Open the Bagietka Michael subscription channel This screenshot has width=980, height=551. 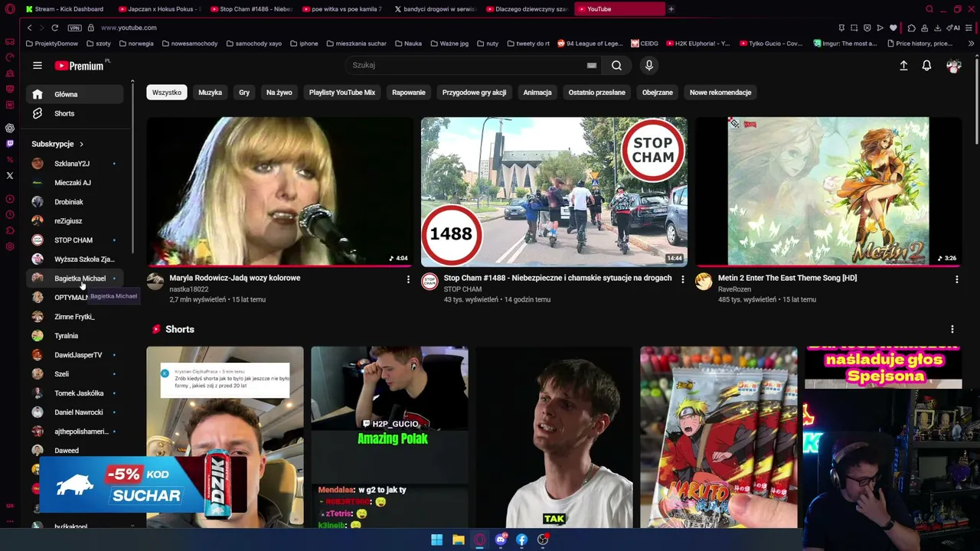point(75,279)
